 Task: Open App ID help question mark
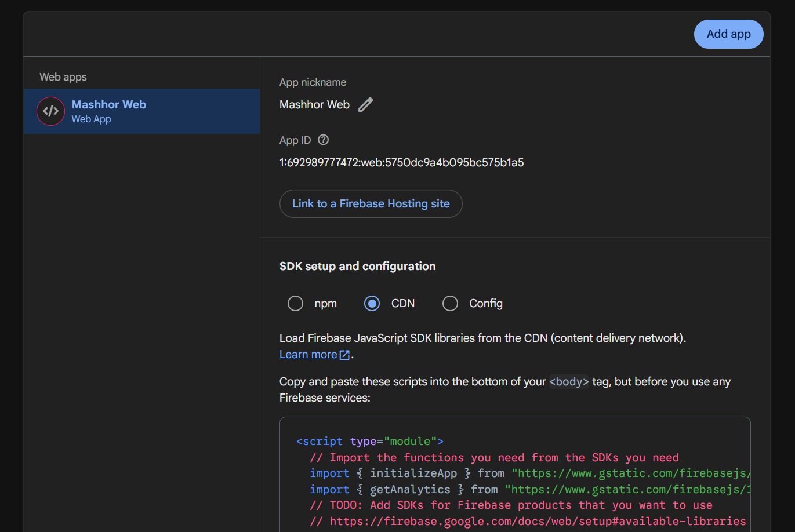pos(324,140)
